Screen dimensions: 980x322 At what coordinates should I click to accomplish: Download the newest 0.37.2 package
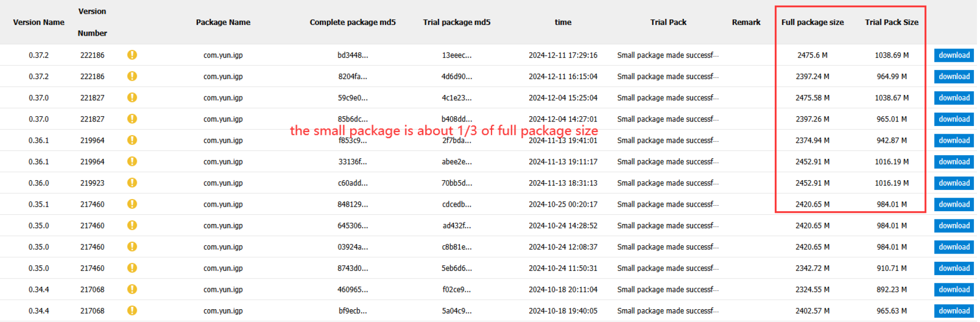tap(953, 55)
